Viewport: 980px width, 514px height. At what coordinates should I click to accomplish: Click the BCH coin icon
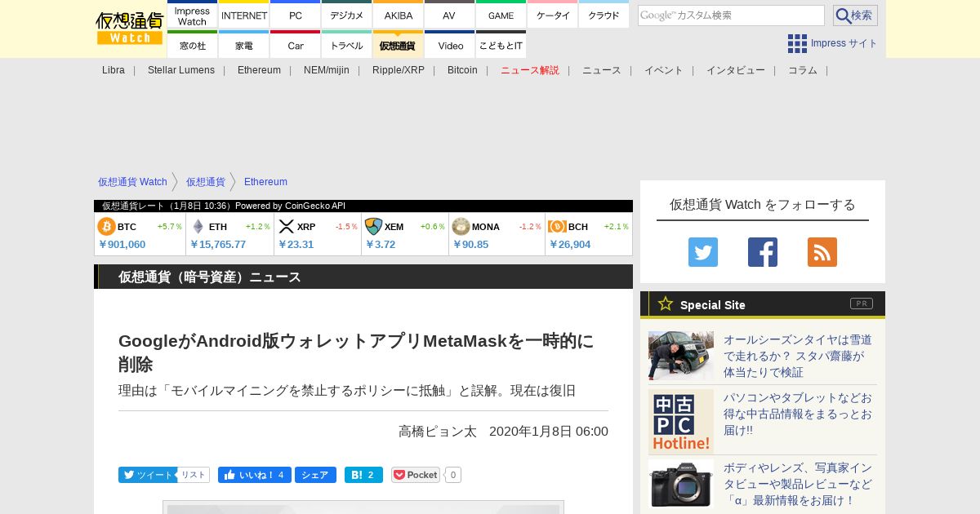click(557, 227)
